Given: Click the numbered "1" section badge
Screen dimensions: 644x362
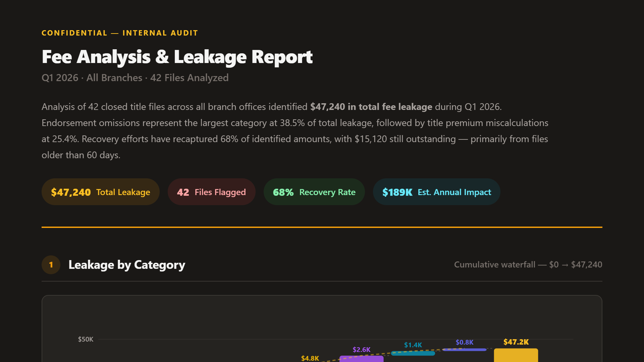Looking at the screenshot, I should click(51, 265).
